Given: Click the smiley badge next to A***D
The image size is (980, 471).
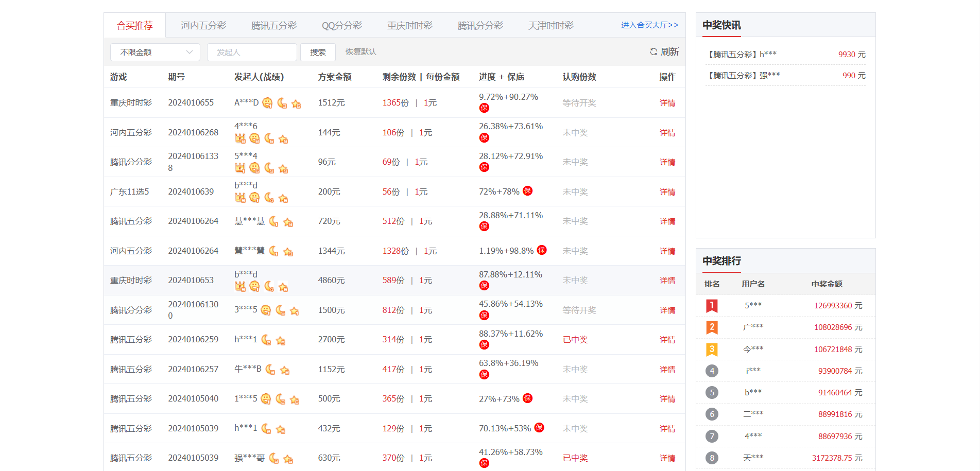Looking at the screenshot, I should click(x=267, y=103).
